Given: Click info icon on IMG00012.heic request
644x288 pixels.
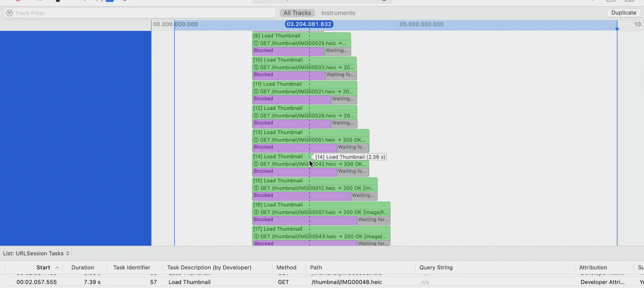Looking at the screenshot, I should tap(256, 189).
